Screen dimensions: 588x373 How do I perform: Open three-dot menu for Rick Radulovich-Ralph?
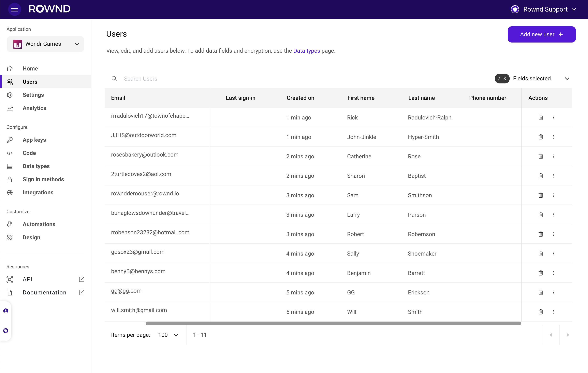[x=554, y=118]
